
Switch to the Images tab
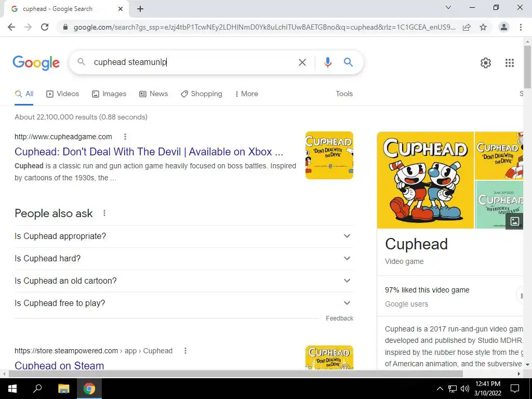tap(109, 94)
